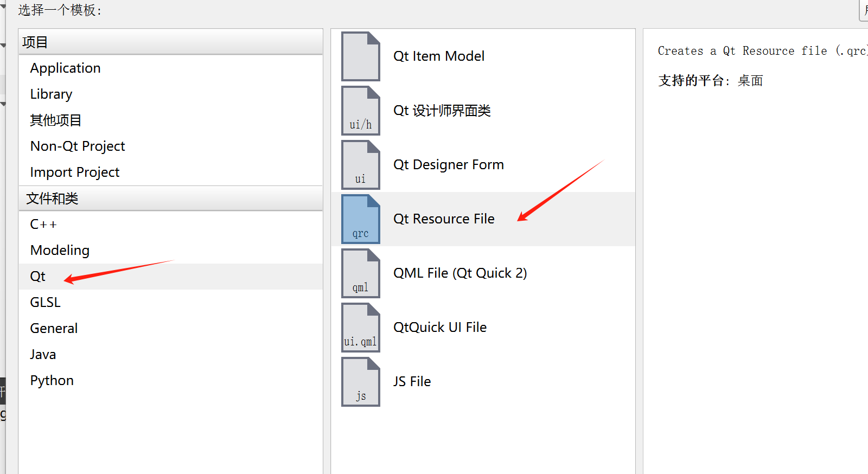Click the ui/h designer class icon
The image size is (868, 474).
click(361, 111)
